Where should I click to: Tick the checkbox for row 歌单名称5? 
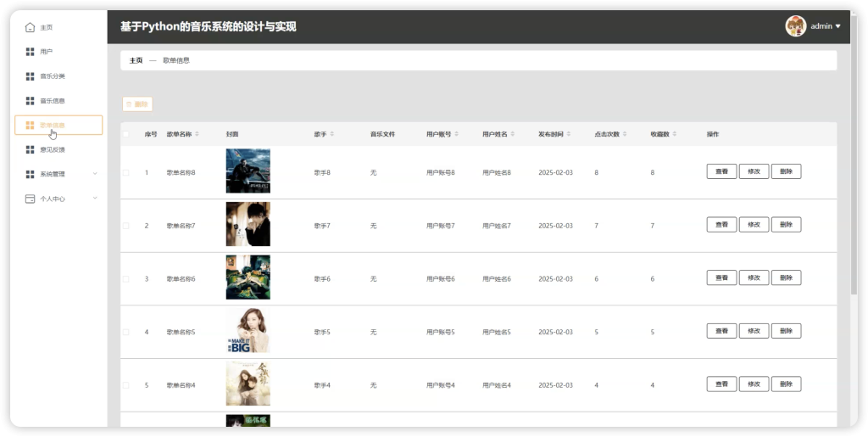pos(125,333)
